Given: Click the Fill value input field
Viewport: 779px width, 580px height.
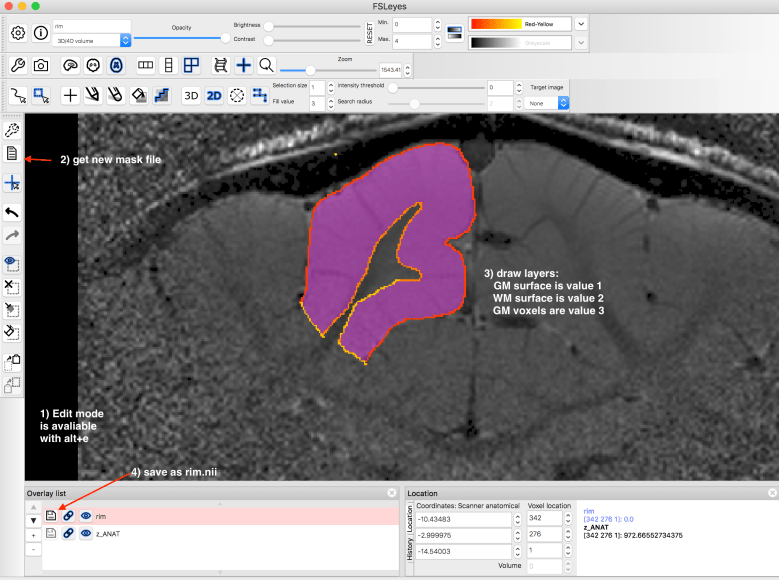Looking at the screenshot, I should (316, 103).
